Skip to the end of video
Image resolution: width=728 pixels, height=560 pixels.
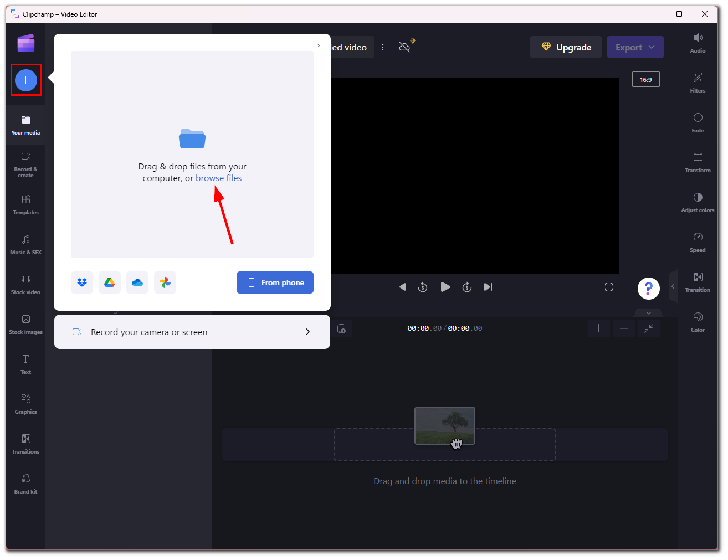tap(488, 287)
